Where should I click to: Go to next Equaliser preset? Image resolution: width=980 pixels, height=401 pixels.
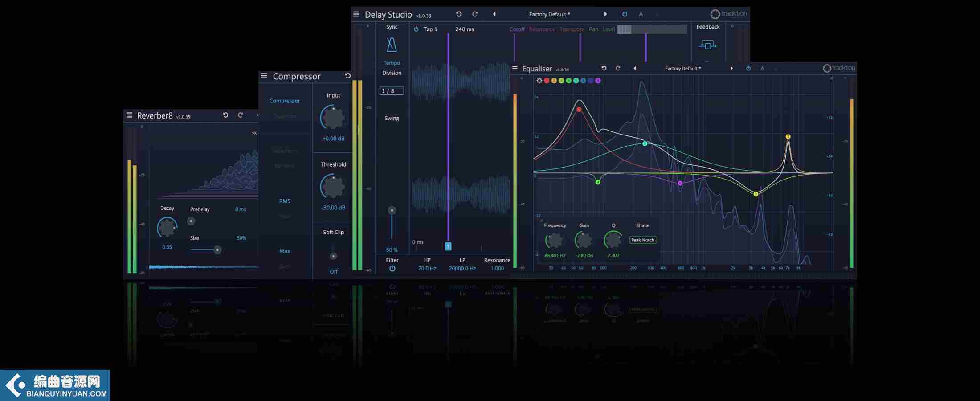click(731, 68)
